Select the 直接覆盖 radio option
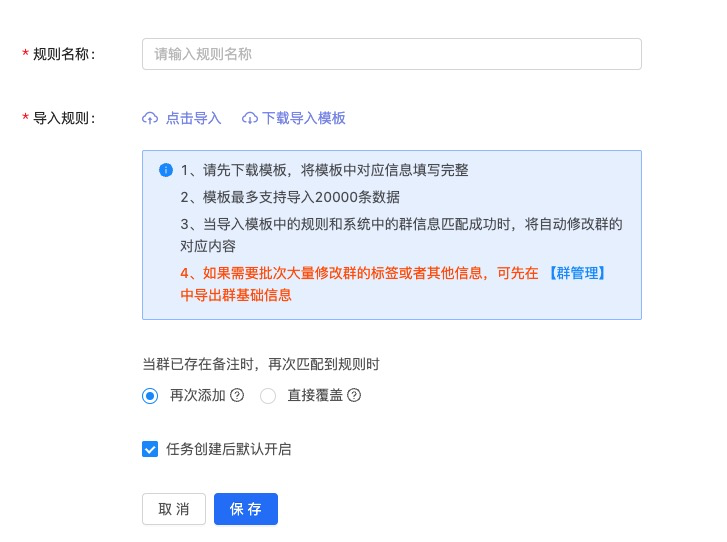Viewport: 727px width, 542px height. pos(268,396)
